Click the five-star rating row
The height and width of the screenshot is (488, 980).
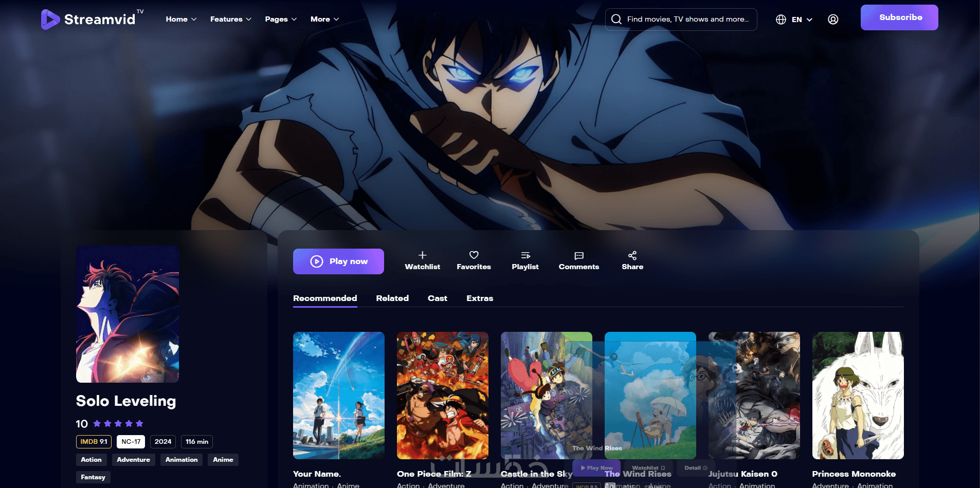[118, 424]
